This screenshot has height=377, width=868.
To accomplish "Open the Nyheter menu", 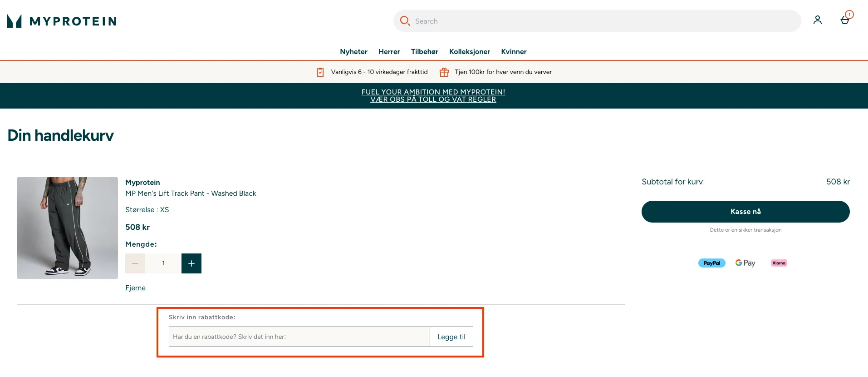I will click(x=353, y=52).
